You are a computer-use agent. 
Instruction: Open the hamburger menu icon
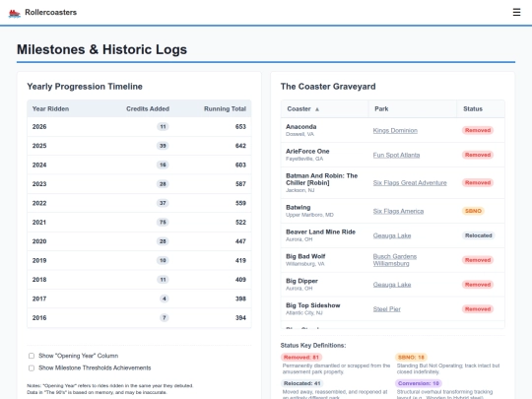tap(516, 12)
